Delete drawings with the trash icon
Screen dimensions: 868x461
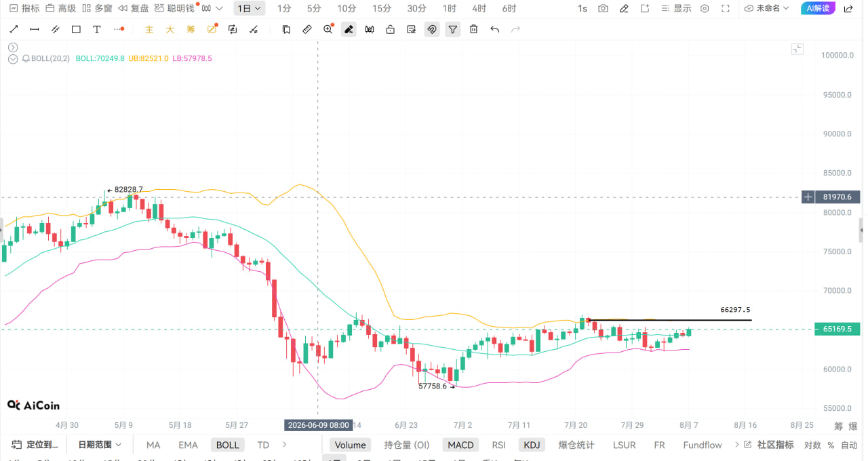pos(474,29)
